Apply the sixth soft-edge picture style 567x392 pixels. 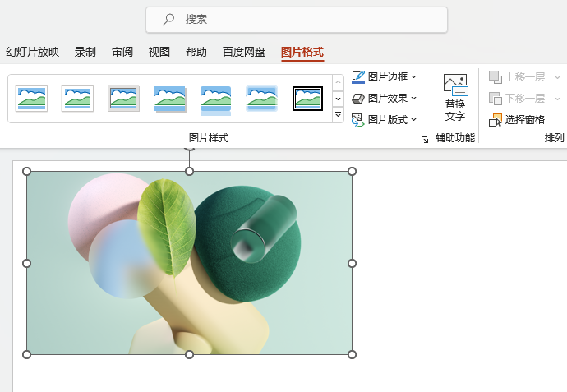click(261, 99)
